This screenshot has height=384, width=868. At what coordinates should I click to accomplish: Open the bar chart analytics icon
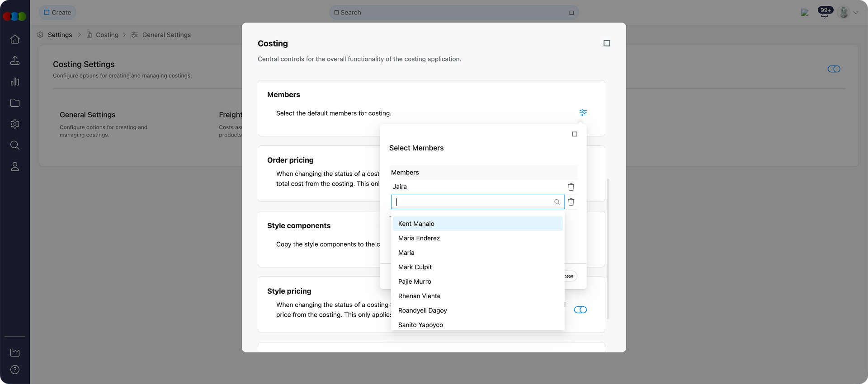[x=15, y=82]
